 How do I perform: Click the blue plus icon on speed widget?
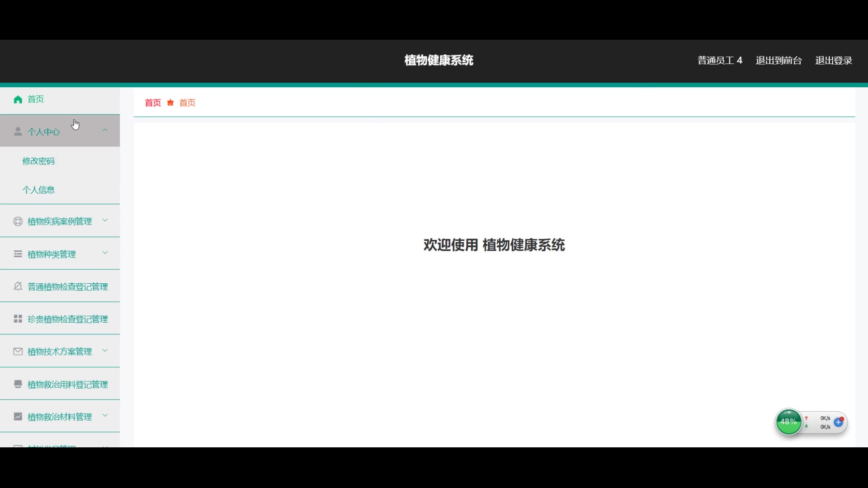[x=839, y=422]
